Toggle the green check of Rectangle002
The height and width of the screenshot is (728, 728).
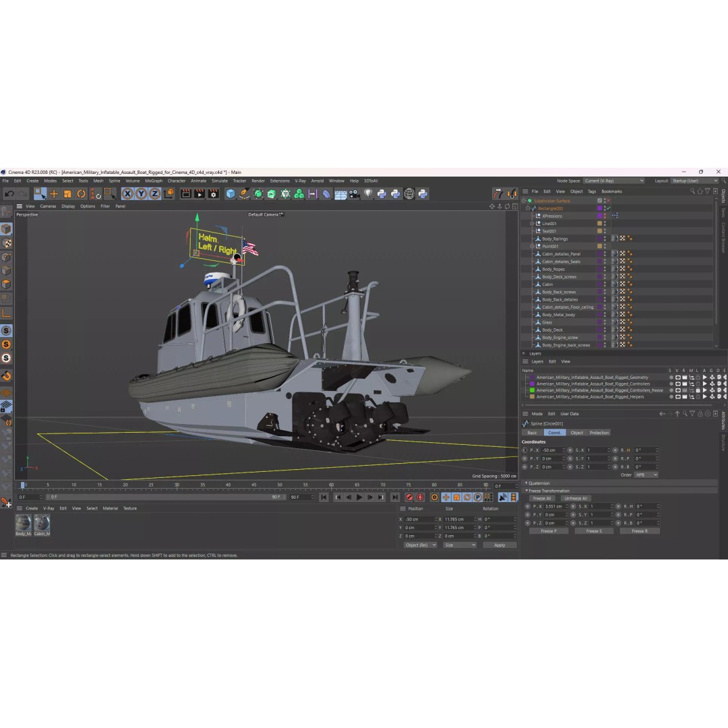[609, 208]
